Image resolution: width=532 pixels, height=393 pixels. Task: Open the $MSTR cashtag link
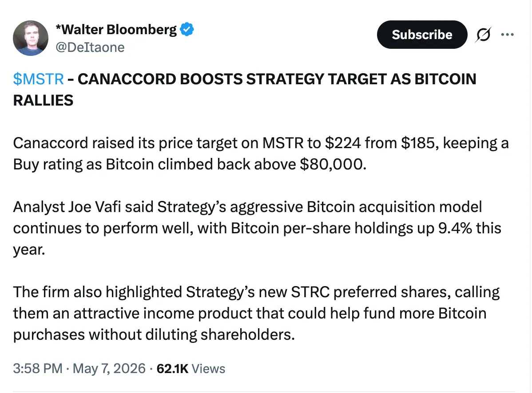click(x=38, y=79)
